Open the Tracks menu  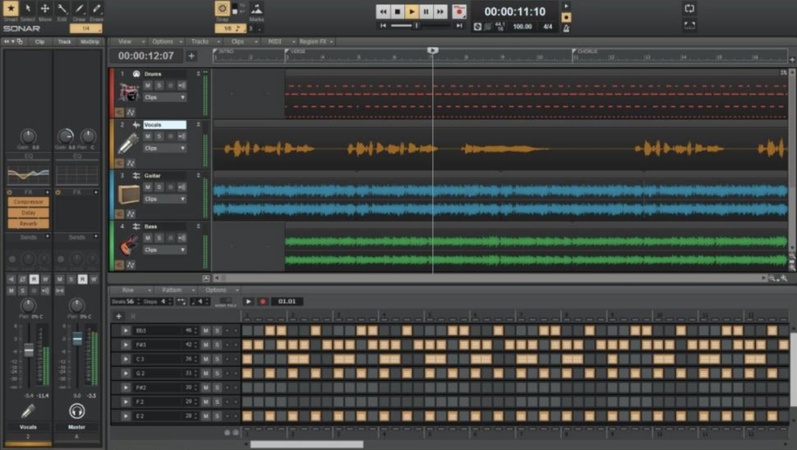click(204, 42)
